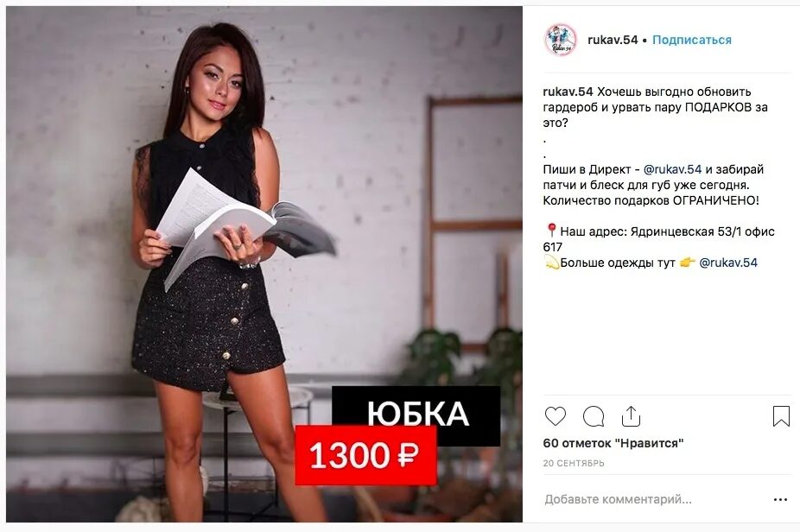
Task: Open the rukav.54 profile avatar
Action: [x=560, y=40]
